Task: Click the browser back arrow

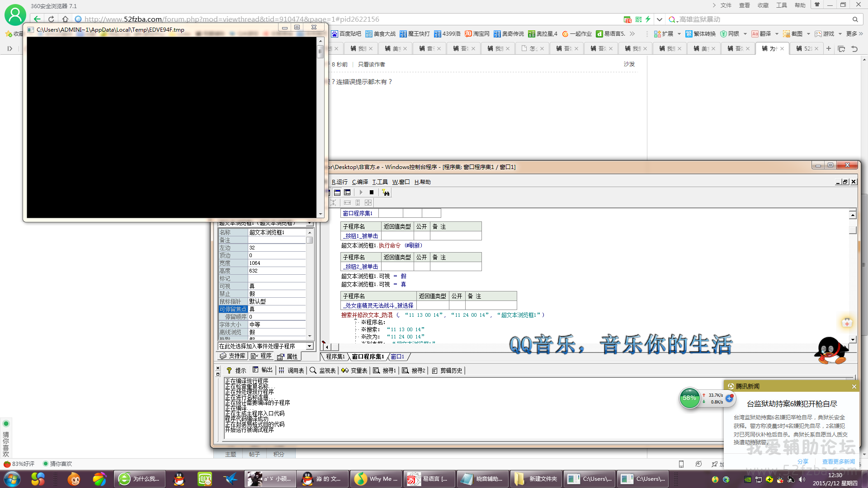Action: [x=38, y=19]
